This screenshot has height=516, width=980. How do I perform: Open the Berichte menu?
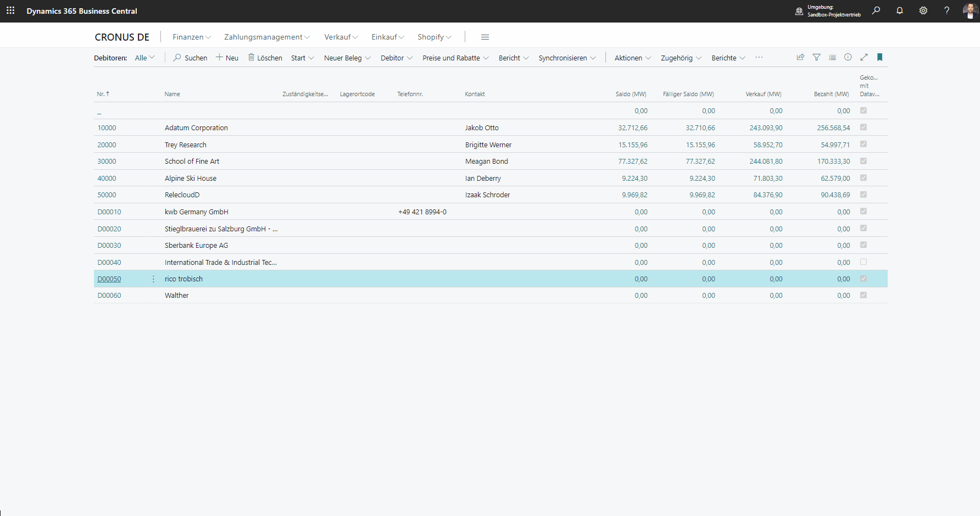[728, 58]
